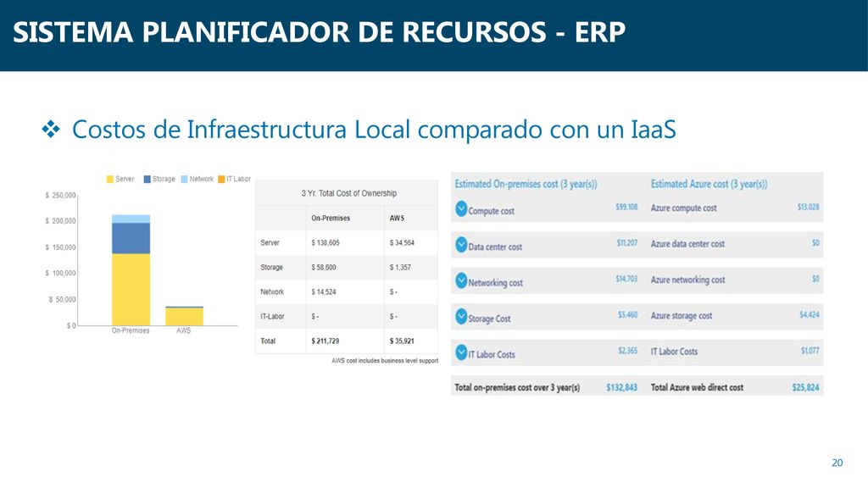Click the 'AWS' column header in table
The width and height of the screenshot is (868, 488).
[x=397, y=218]
